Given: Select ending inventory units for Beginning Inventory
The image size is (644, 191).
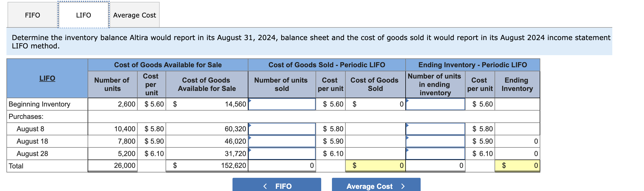Looking at the screenshot, I should tap(435, 104).
